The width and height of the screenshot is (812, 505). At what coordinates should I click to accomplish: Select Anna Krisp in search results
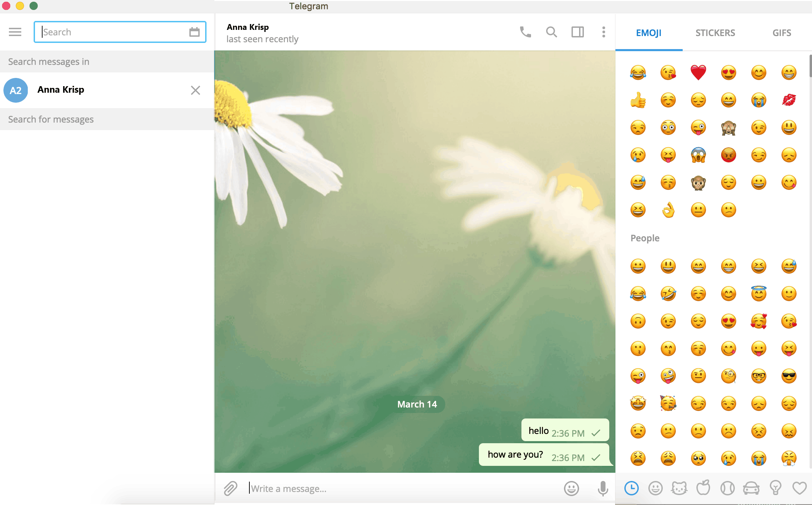point(107,90)
